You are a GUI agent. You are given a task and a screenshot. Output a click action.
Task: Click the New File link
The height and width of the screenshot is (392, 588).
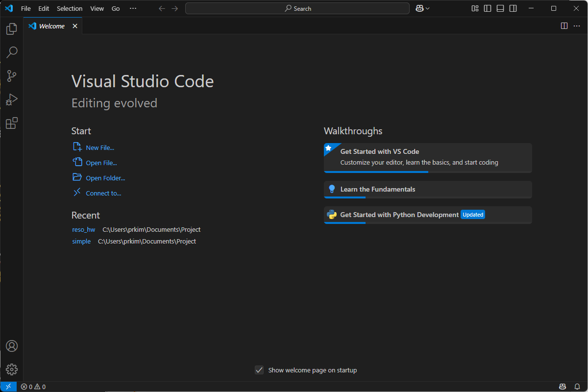[100, 147]
